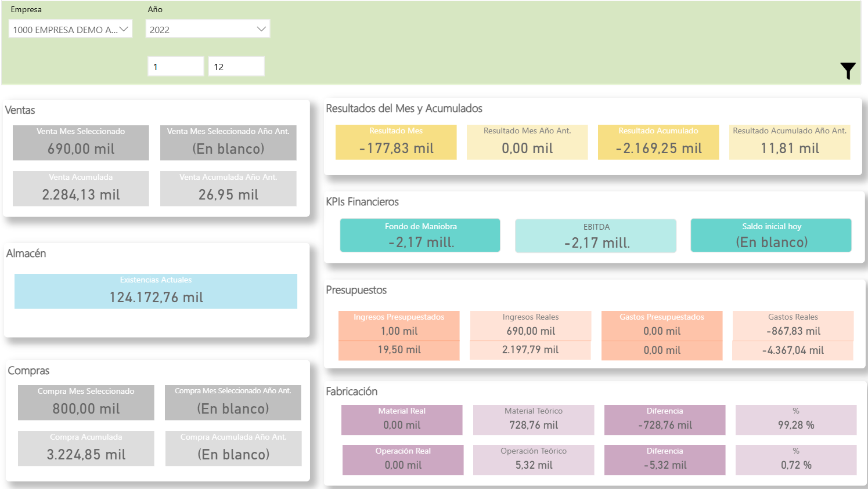Click the start month field showing 1
The height and width of the screenshot is (489, 868).
(175, 67)
